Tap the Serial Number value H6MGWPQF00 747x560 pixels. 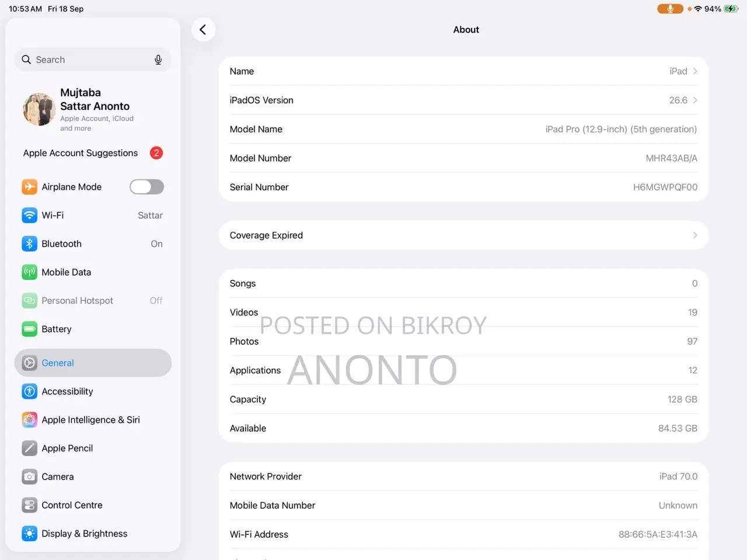pos(665,187)
